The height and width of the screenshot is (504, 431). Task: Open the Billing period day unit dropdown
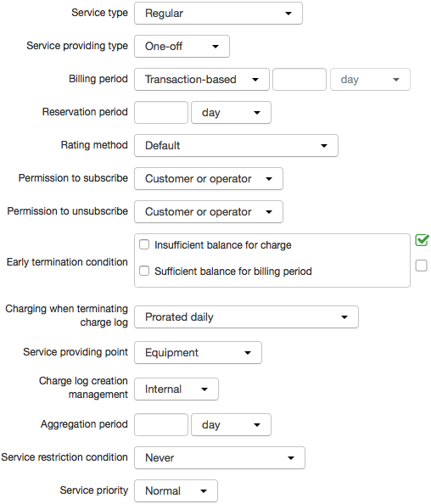(x=370, y=80)
